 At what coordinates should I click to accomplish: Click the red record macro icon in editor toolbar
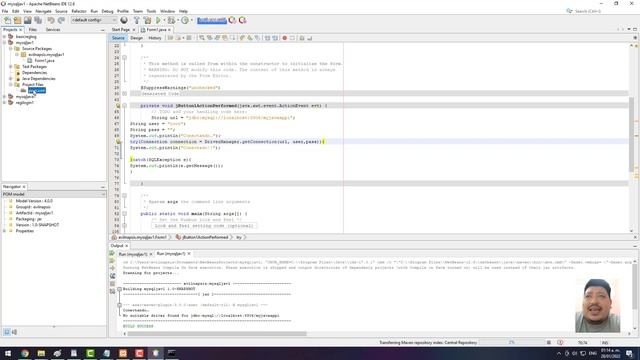tap(284, 38)
